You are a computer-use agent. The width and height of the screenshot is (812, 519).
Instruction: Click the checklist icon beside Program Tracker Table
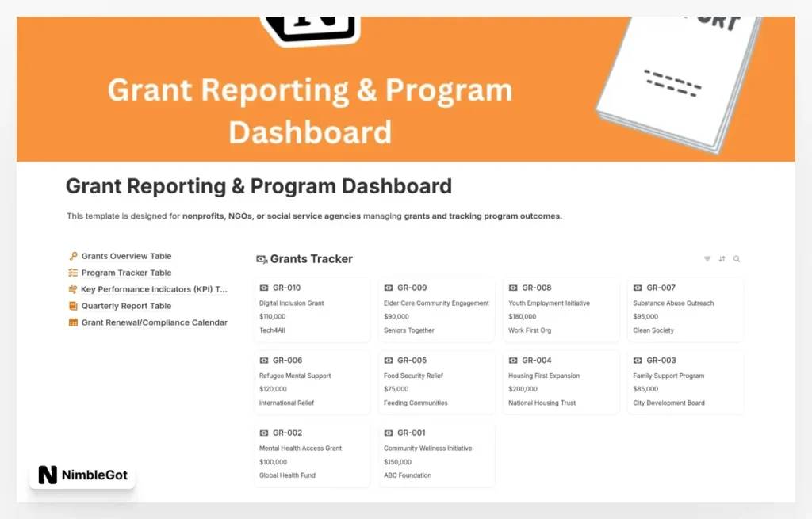(73, 272)
